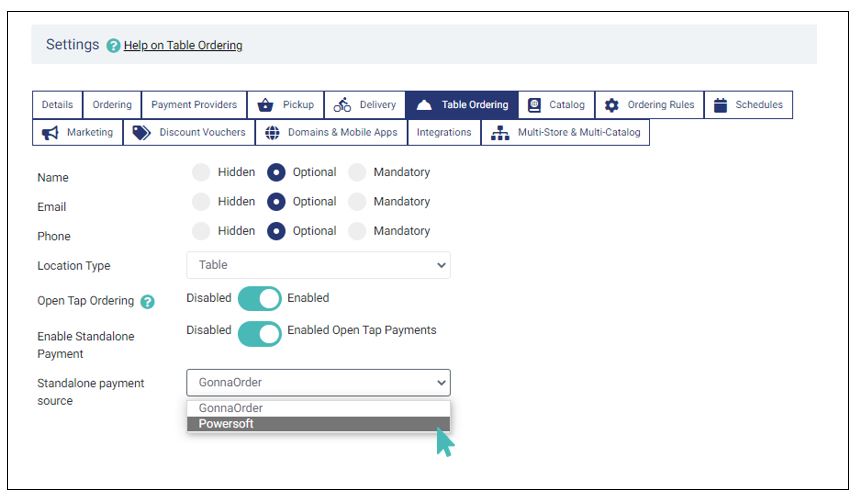
Task: Click the Schedules tab label
Action: (759, 105)
